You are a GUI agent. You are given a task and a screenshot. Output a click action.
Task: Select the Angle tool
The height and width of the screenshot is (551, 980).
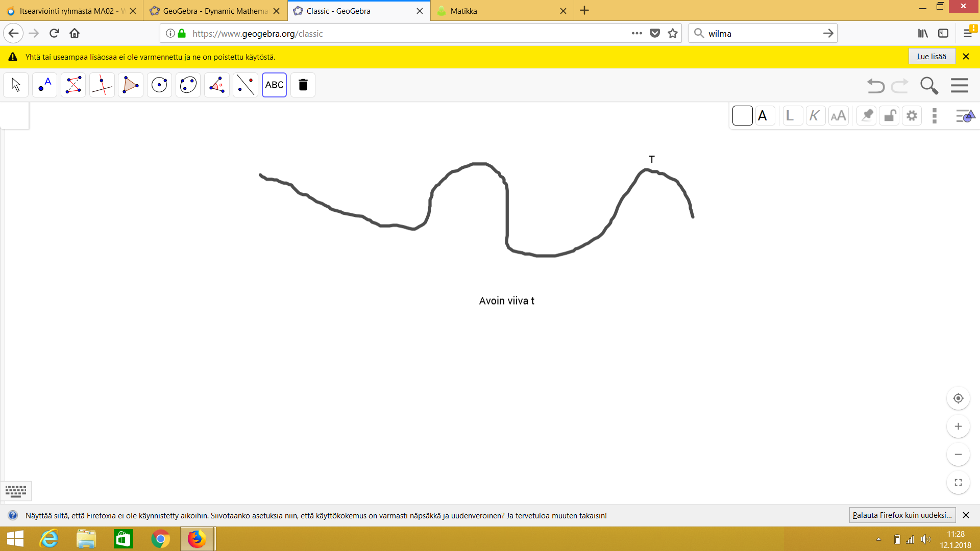(x=217, y=85)
